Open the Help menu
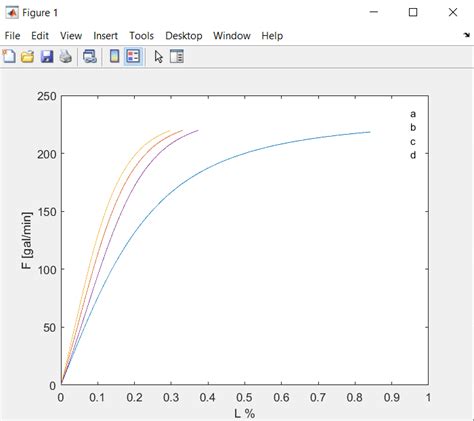Screen dimensions: 474x421 [x=272, y=36]
